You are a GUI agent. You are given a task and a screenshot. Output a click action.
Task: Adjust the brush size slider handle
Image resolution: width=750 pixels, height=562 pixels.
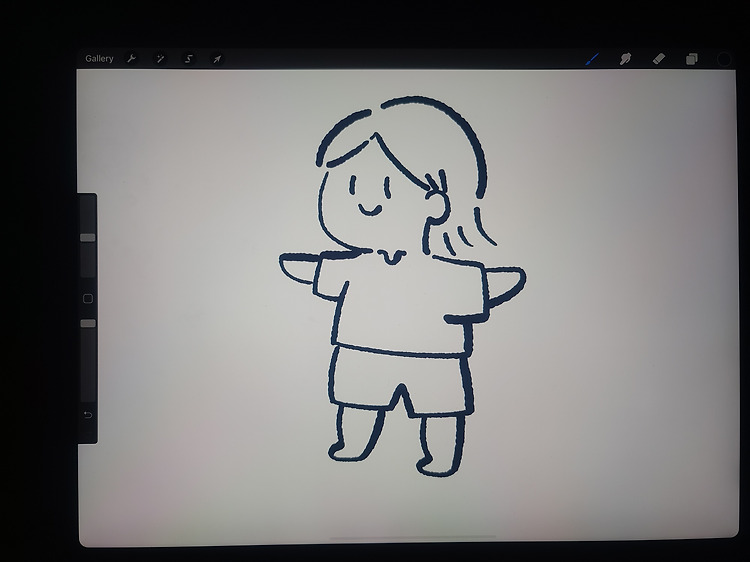(x=88, y=238)
